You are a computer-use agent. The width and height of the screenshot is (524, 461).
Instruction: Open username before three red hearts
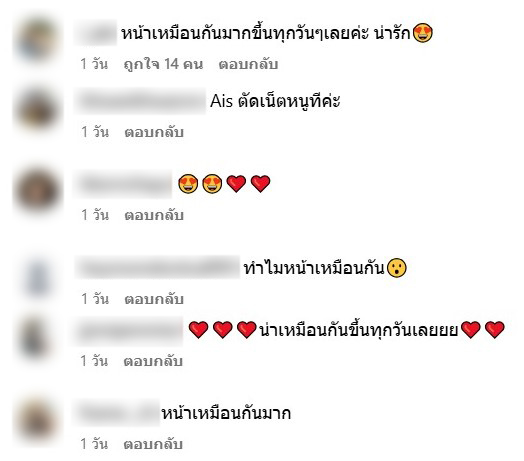[x=128, y=331]
